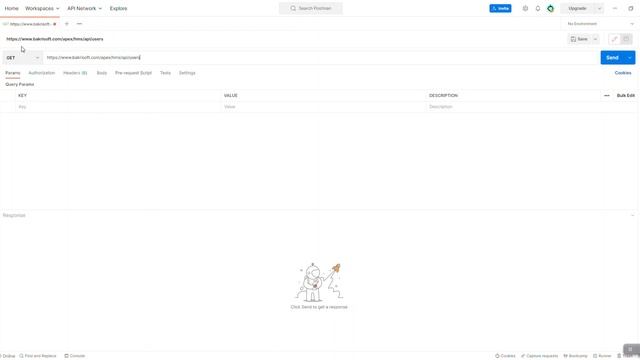Switch to the Body tab
Image resolution: width=640 pixels, height=360 pixels.
[x=102, y=73]
